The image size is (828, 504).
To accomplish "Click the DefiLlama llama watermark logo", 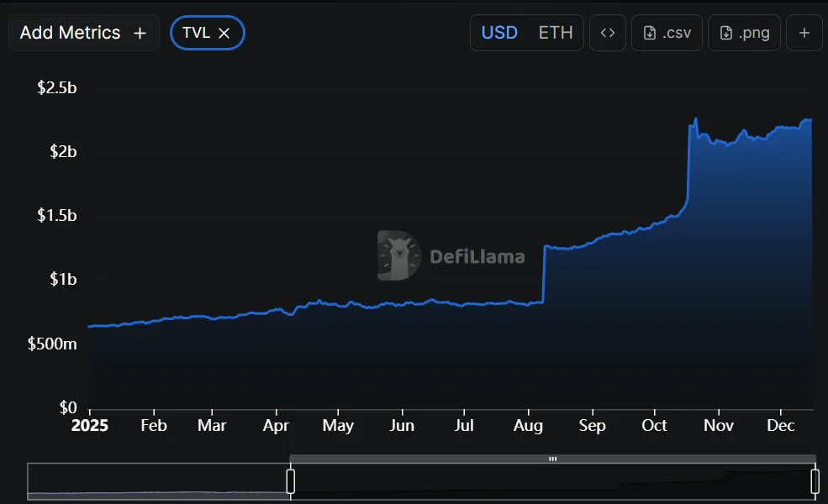I will pyautogui.click(x=398, y=255).
